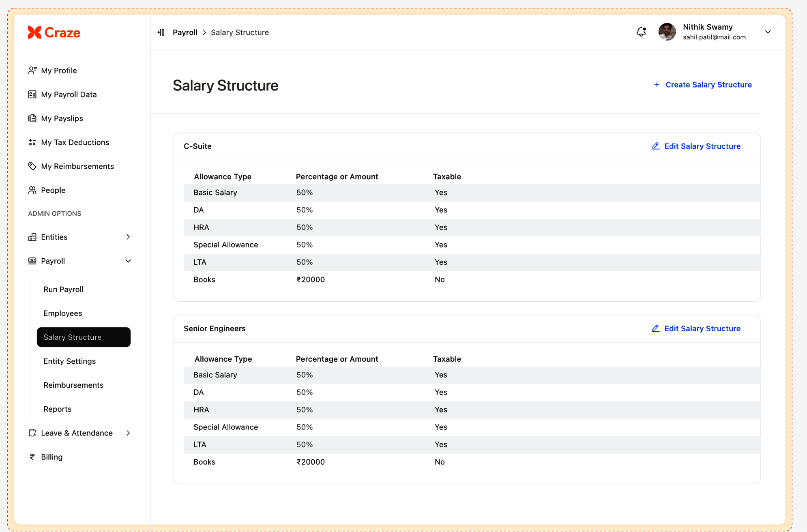Screen dimensions: 807x532
Task: Expand the Entities section
Action: (128, 237)
